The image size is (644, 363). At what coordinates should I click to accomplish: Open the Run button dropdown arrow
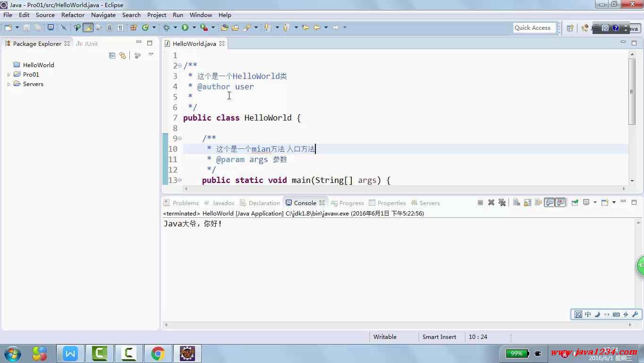click(x=194, y=28)
